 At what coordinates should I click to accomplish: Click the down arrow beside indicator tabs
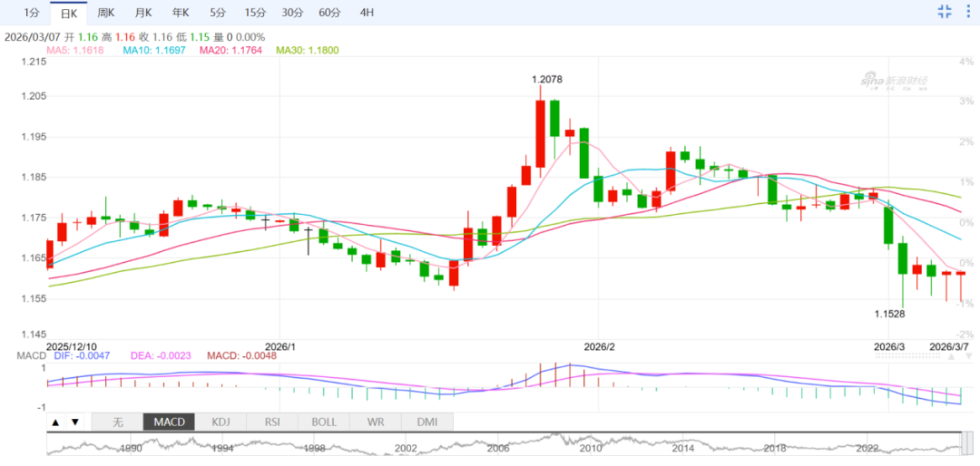pos(75,422)
